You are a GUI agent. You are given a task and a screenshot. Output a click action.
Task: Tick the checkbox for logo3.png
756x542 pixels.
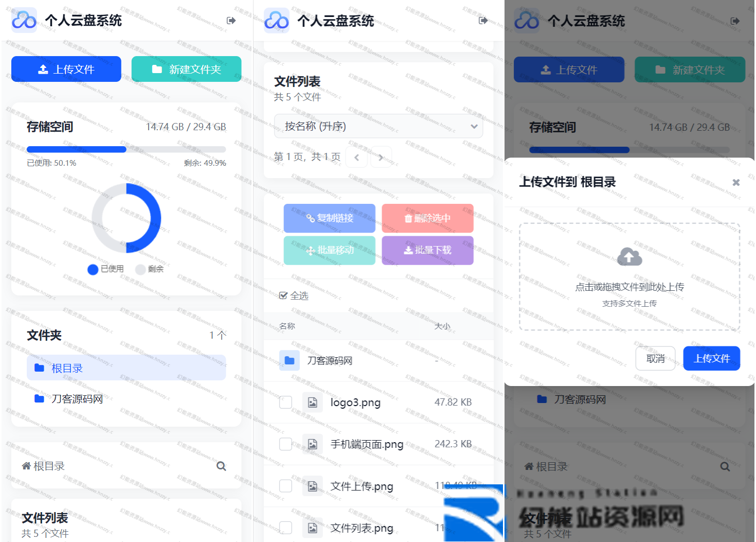point(285,403)
